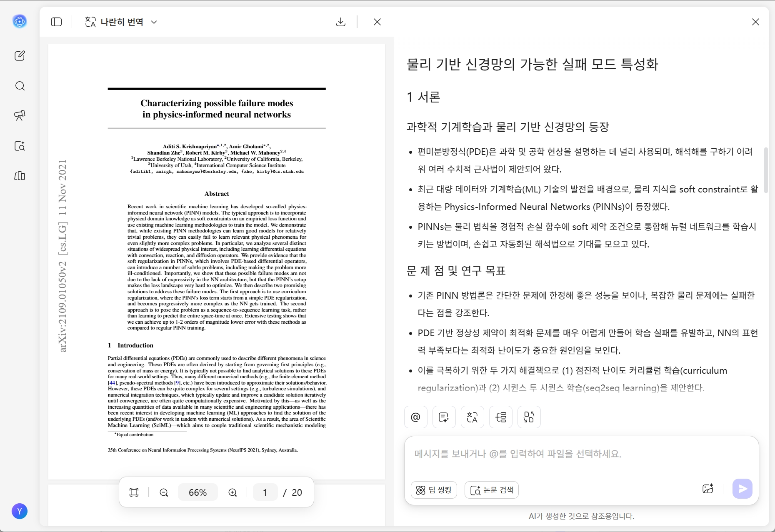The image size is (775, 532).
Task: Click the mind map outline icon
Action: [501, 417]
